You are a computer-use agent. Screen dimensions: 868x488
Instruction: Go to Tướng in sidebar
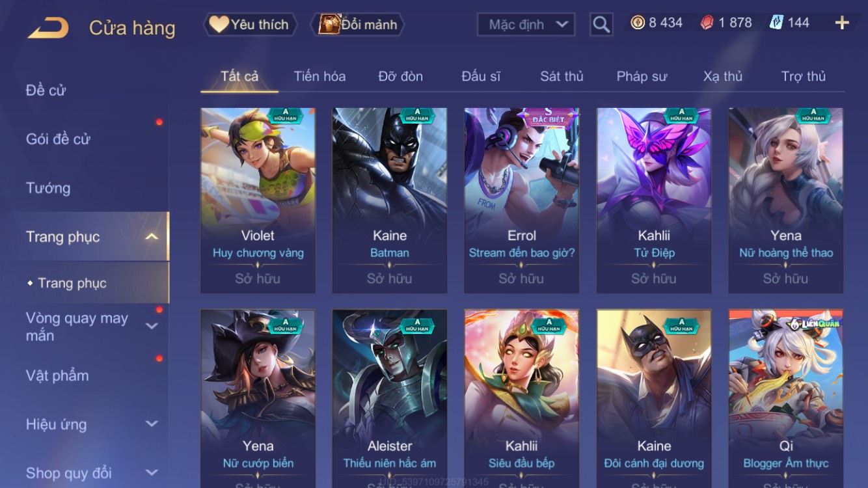[x=48, y=188]
